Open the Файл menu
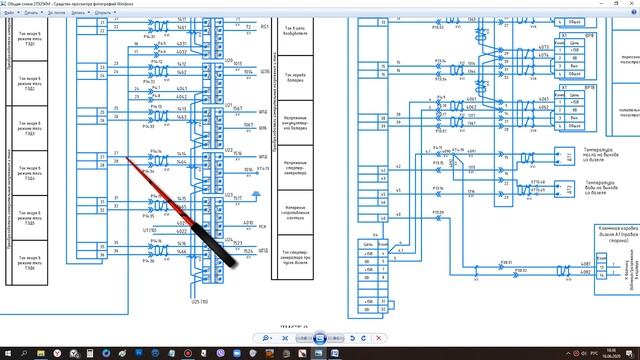This screenshot has width=640, height=360. [x=9, y=13]
